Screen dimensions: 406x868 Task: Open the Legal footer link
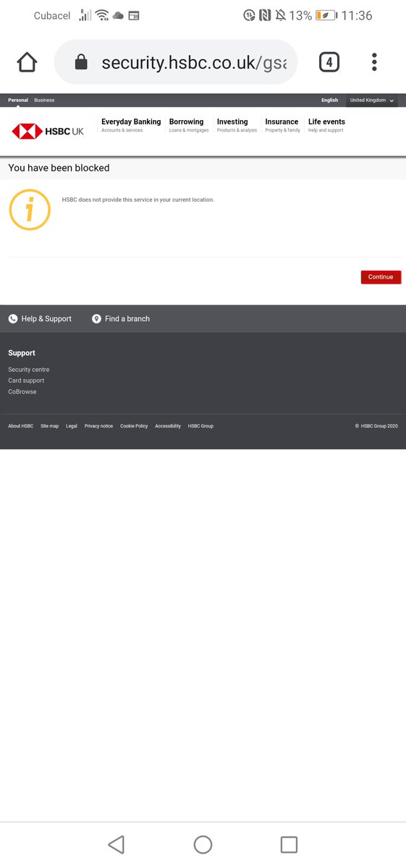click(72, 426)
